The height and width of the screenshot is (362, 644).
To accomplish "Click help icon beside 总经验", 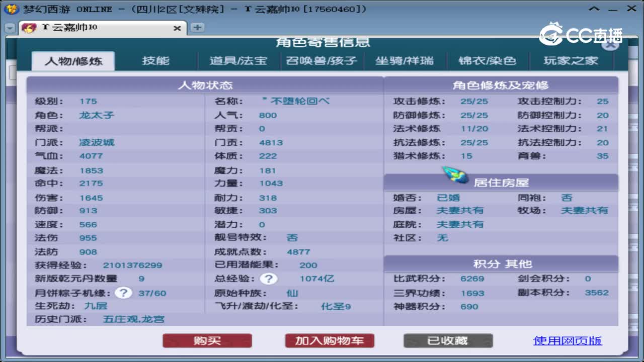I will pyautogui.click(x=268, y=279).
